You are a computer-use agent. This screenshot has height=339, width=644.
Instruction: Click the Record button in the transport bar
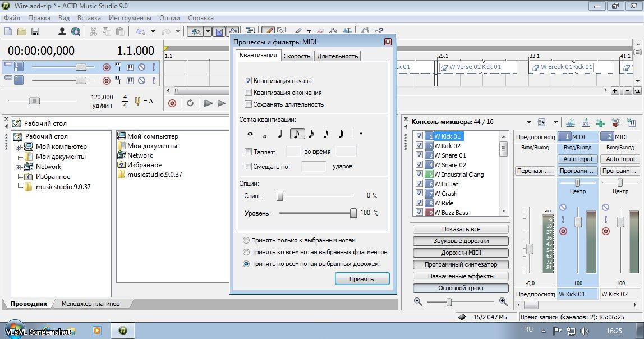(x=172, y=103)
